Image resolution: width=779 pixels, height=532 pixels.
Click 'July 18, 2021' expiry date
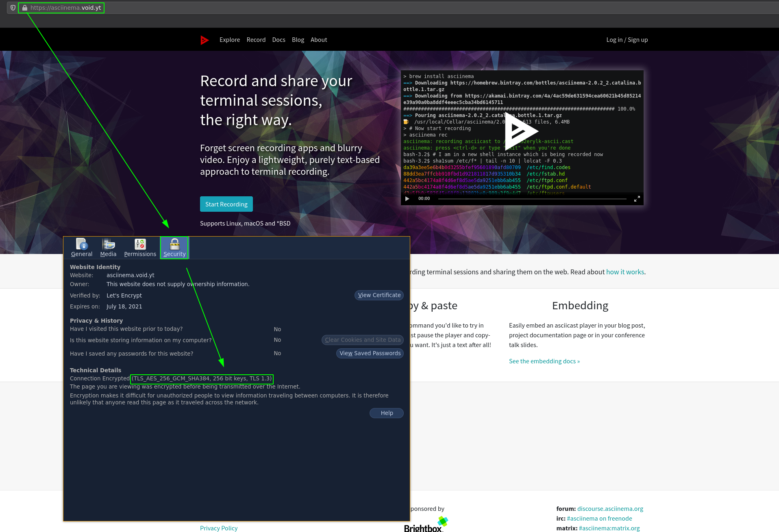124,306
